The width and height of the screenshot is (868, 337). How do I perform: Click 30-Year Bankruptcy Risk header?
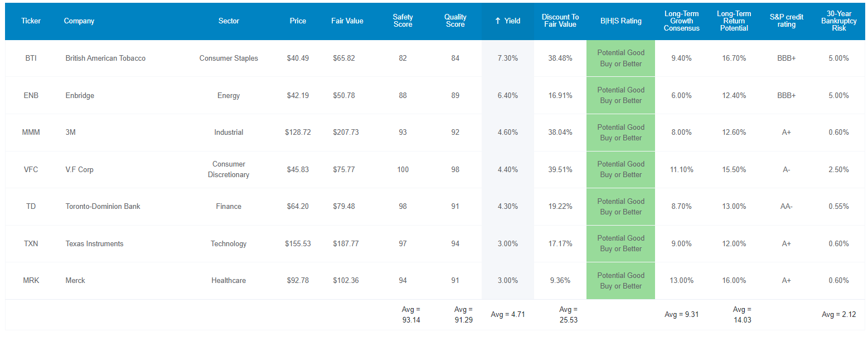point(838,21)
